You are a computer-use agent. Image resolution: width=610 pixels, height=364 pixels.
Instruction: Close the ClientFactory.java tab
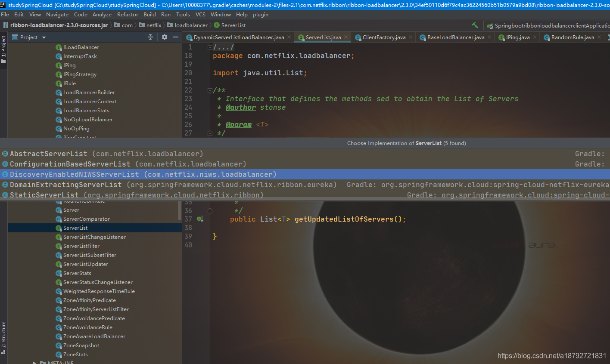tap(411, 37)
